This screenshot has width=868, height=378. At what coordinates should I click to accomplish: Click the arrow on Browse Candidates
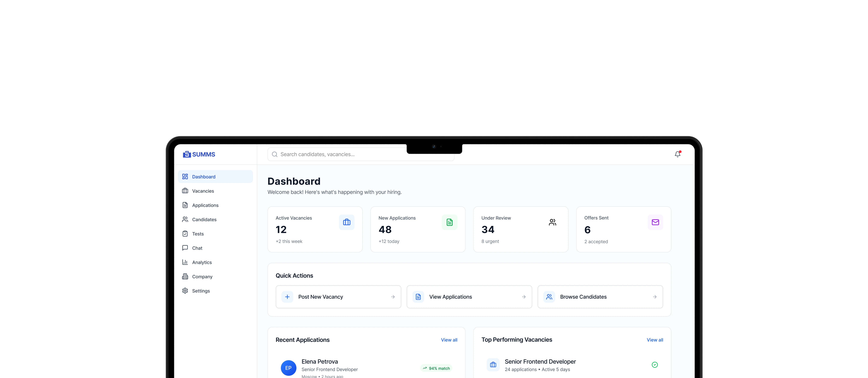pos(655,297)
